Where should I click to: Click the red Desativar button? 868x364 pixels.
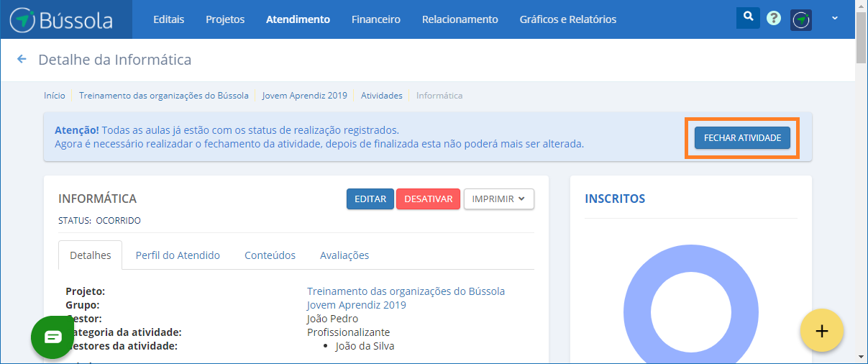pyautogui.click(x=428, y=199)
